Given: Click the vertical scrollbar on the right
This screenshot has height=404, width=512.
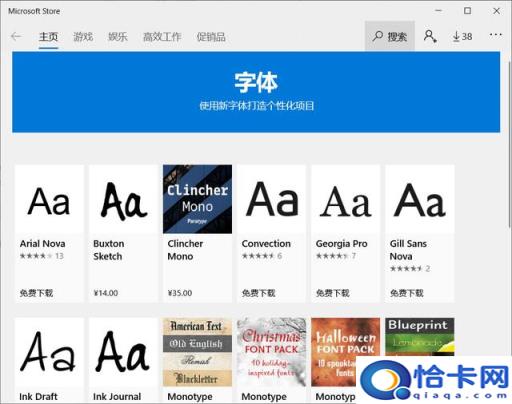Looking at the screenshot, I should (509, 145).
